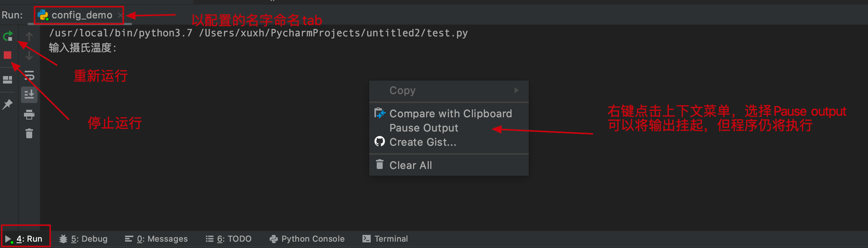Image resolution: width=868 pixels, height=248 pixels.
Task: Open the 5: Debug tool window
Action: [x=84, y=239]
